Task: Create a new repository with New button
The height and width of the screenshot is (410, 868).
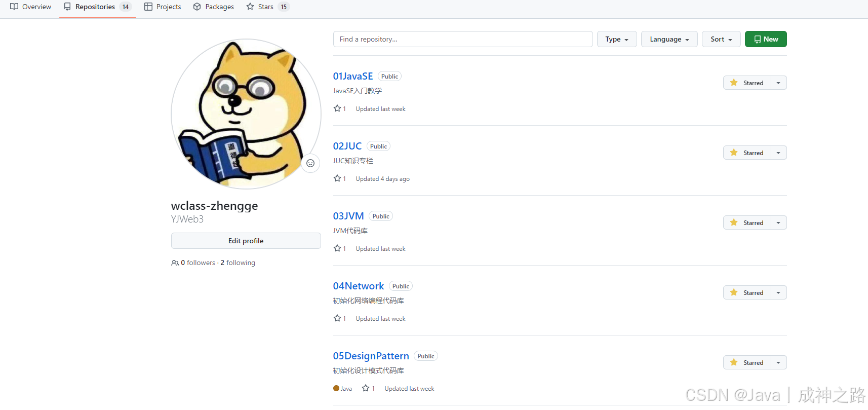Action: [x=766, y=39]
